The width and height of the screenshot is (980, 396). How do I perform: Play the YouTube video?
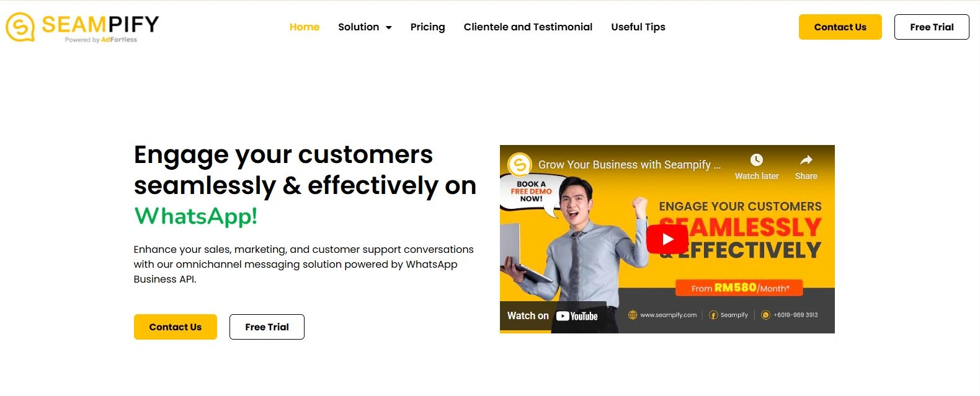(667, 239)
